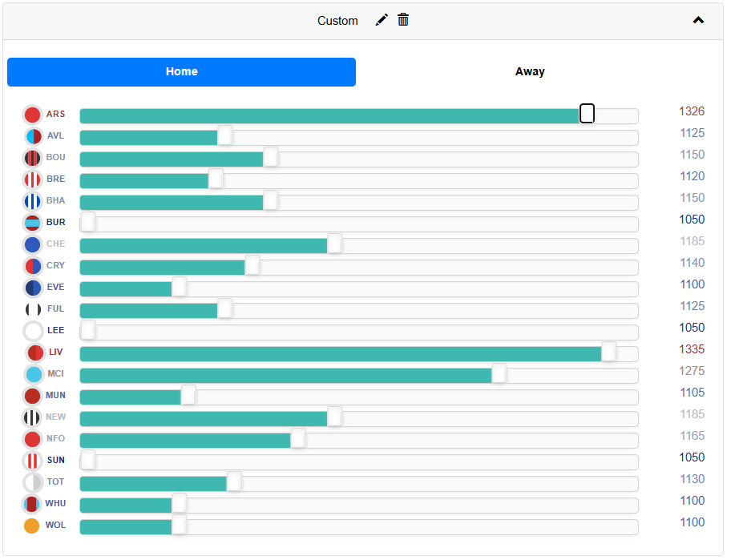Click the NFO rating value 1165
Viewport: 743px width, 560px height.
pyautogui.click(x=693, y=436)
